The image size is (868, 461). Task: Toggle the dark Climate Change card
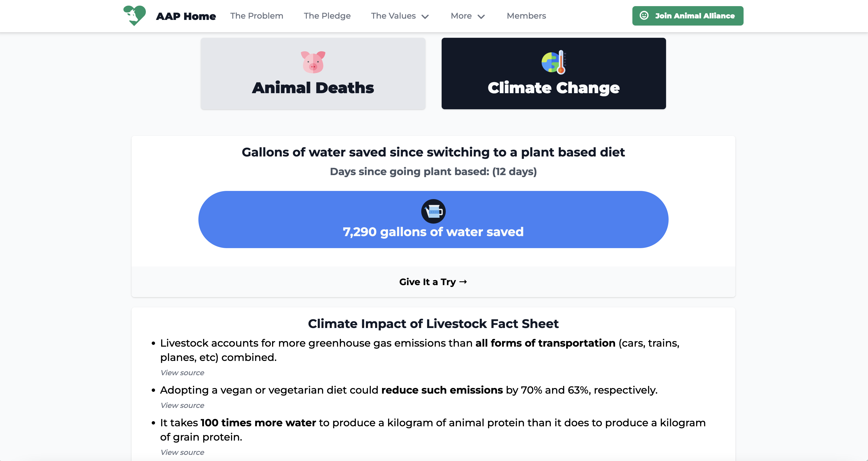(554, 74)
